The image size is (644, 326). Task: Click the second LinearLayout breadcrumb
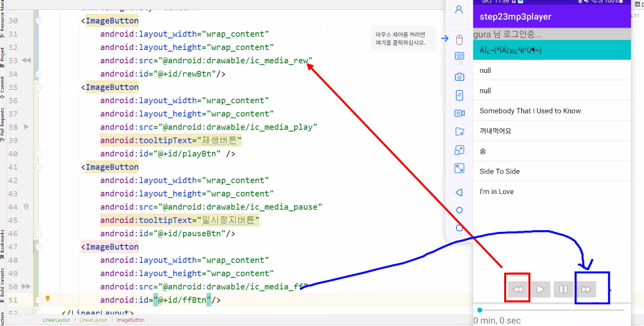(x=93, y=320)
